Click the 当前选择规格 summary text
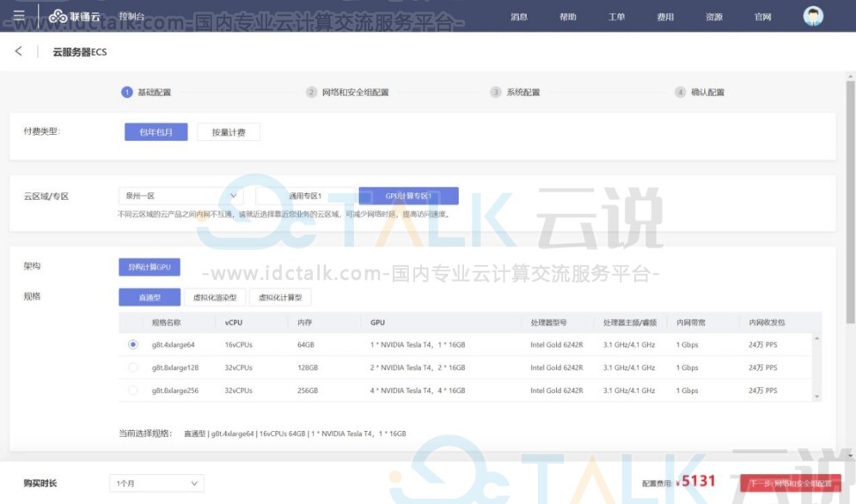The width and height of the screenshot is (856, 504). (x=295, y=434)
